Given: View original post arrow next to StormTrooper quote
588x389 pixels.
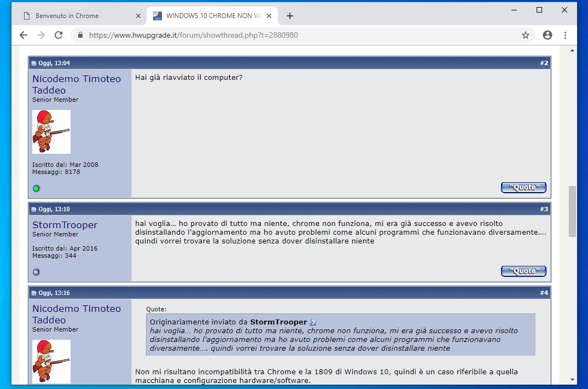Looking at the screenshot, I should pyautogui.click(x=313, y=322).
